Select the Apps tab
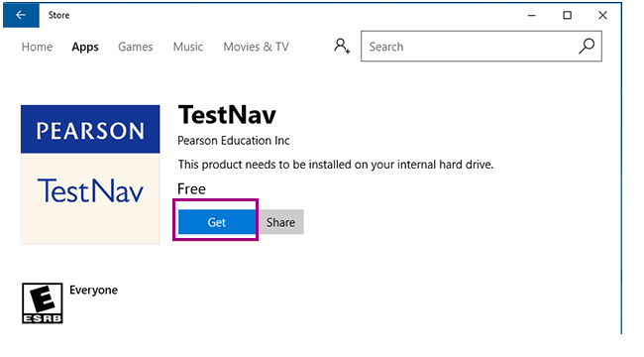The width and height of the screenshot is (644, 357). tap(85, 47)
